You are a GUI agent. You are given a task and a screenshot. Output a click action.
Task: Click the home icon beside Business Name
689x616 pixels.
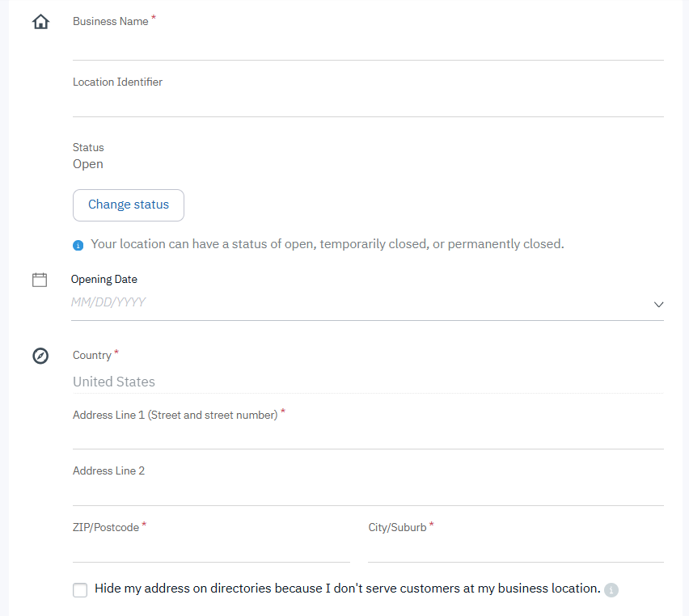pyautogui.click(x=40, y=22)
